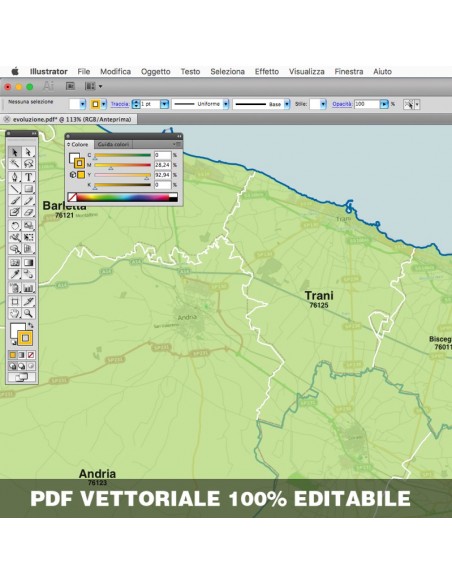Viewport: 452px width, 584px height.
Task: Select the Symbol Sprayer tool
Action: tap(15, 288)
